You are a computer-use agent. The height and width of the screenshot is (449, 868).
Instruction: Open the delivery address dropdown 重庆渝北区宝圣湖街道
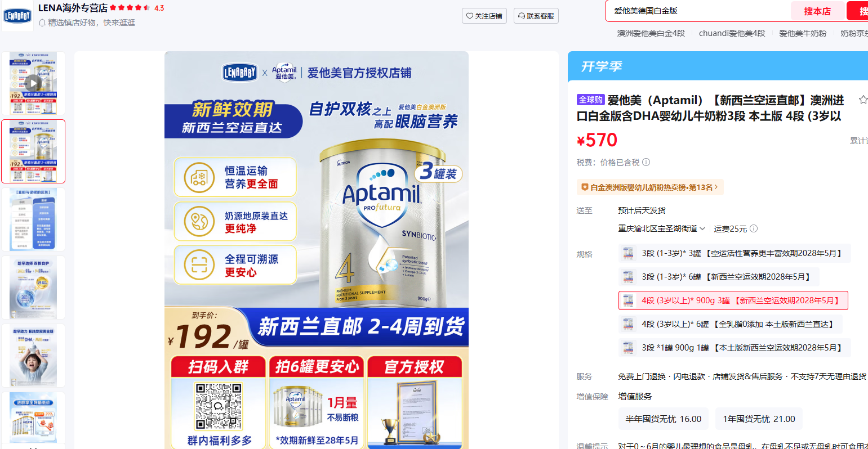pos(662,228)
